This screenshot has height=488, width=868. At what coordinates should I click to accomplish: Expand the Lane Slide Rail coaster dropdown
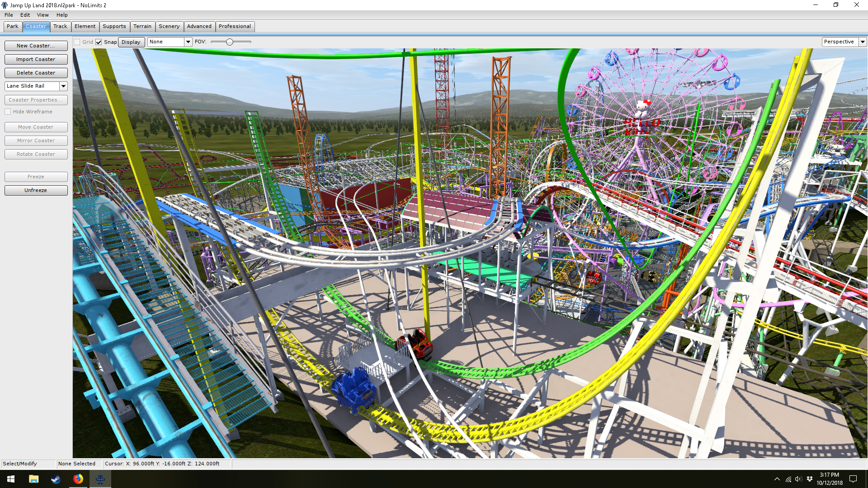63,86
